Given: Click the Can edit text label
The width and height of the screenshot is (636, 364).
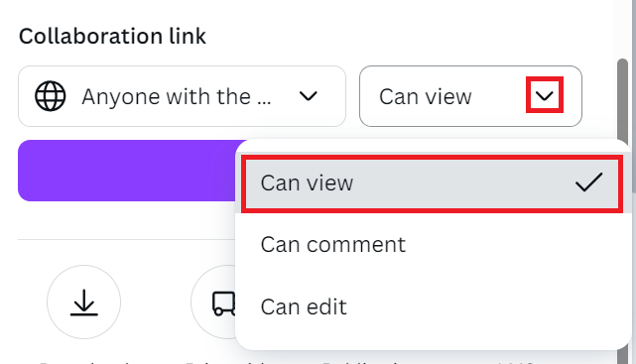Looking at the screenshot, I should point(304,306).
